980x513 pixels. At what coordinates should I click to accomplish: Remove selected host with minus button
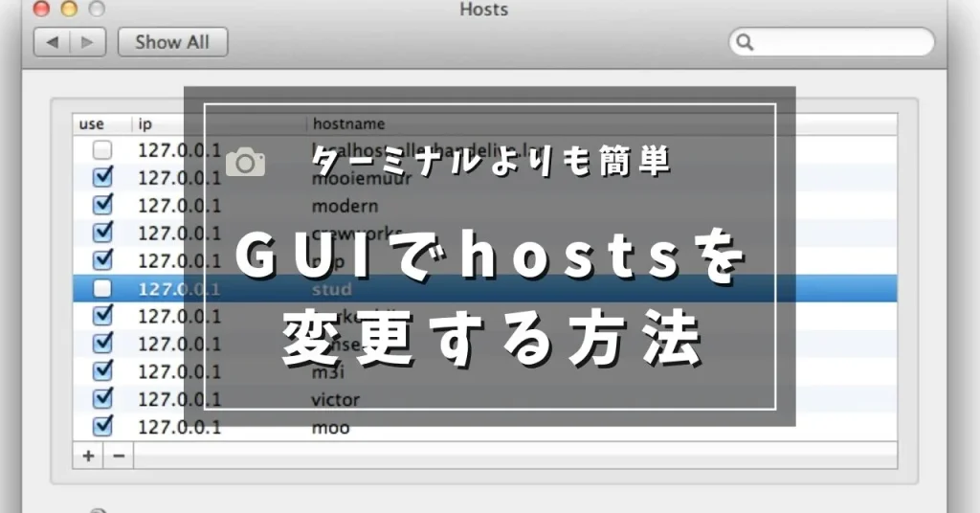pyautogui.click(x=119, y=456)
